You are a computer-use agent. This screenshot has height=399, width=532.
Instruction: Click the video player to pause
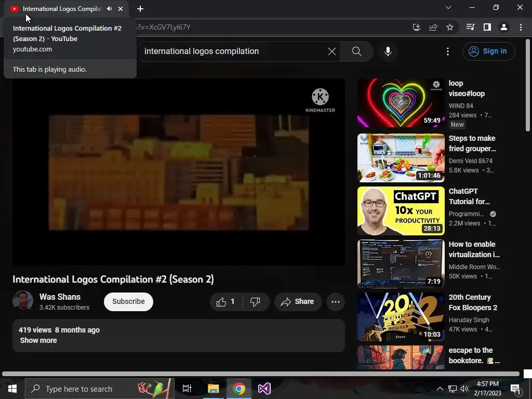(x=179, y=172)
